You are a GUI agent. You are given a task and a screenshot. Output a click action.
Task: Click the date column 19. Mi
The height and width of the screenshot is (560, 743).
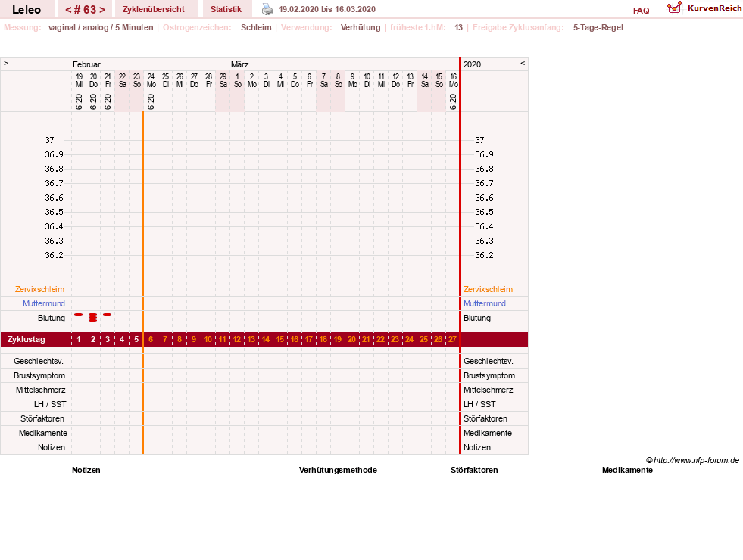click(79, 80)
